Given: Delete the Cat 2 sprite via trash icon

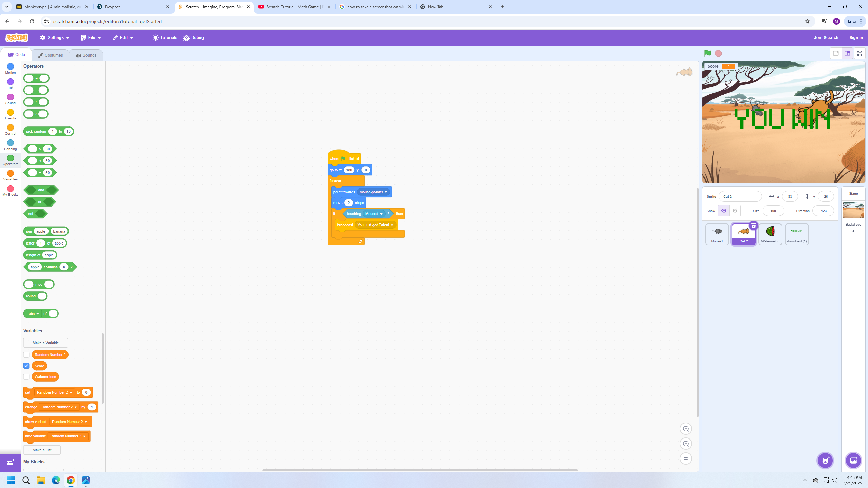Looking at the screenshot, I should [753, 226].
